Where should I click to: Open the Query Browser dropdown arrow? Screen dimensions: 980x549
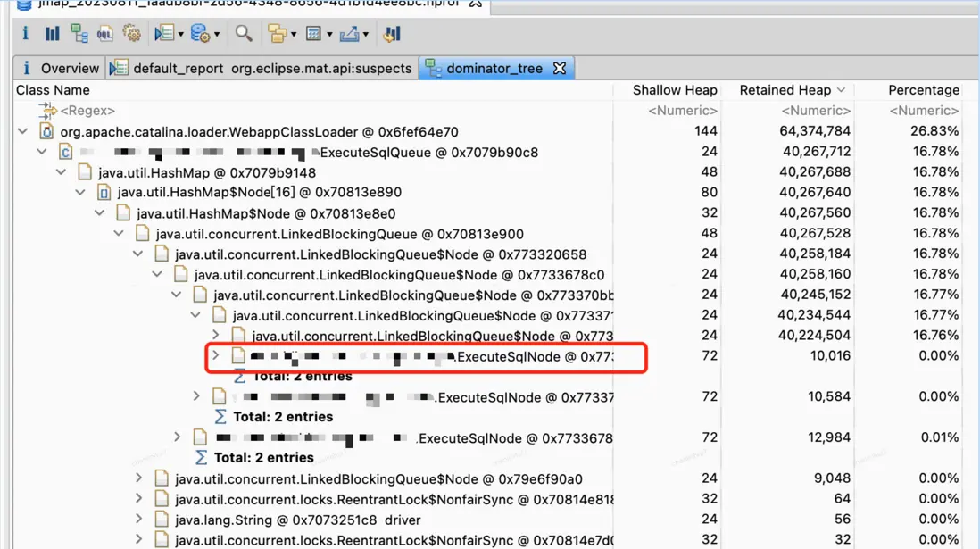point(217,35)
